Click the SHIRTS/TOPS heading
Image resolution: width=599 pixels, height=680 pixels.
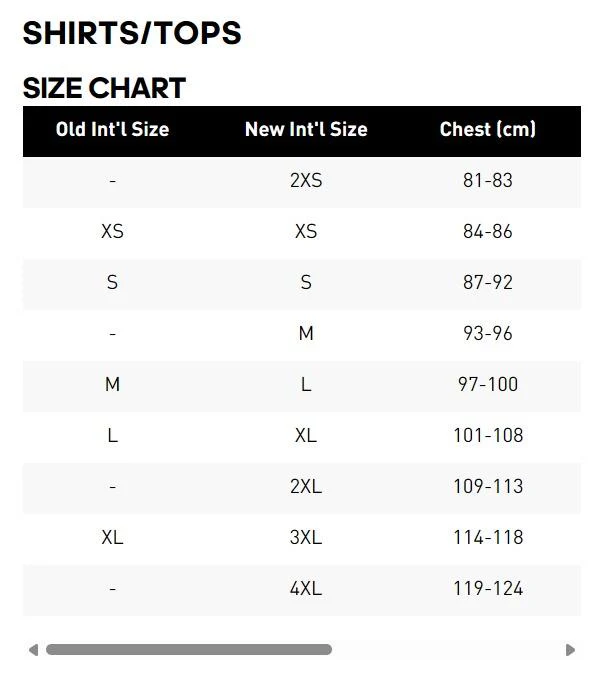click(x=132, y=33)
